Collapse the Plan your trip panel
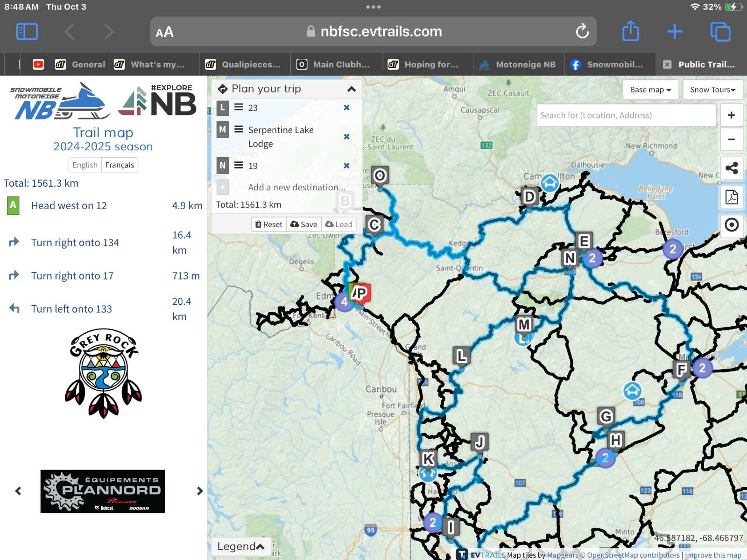 pyautogui.click(x=352, y=89)
